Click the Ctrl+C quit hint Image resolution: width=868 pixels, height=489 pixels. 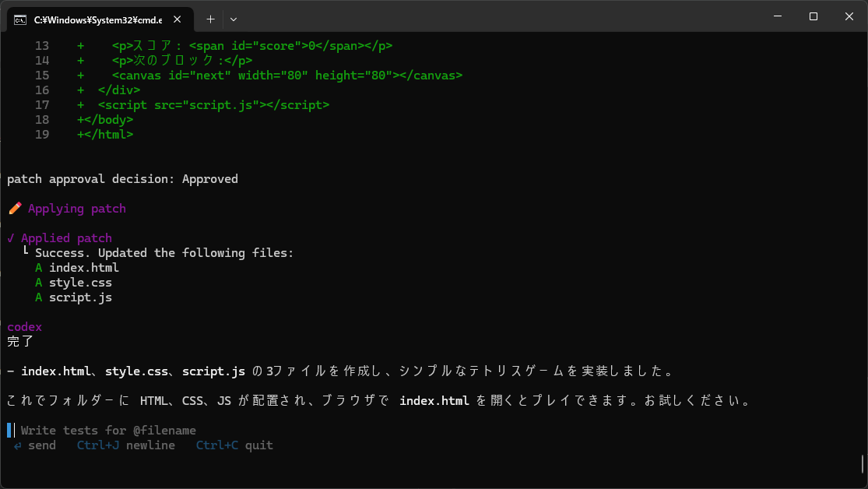point(234,445)
